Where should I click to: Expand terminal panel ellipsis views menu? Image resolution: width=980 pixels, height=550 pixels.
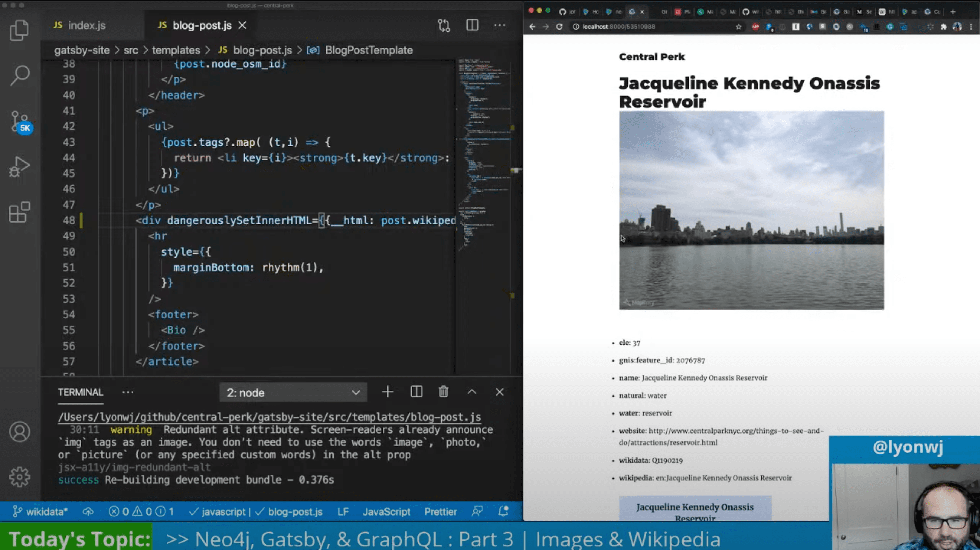point(128,392)
